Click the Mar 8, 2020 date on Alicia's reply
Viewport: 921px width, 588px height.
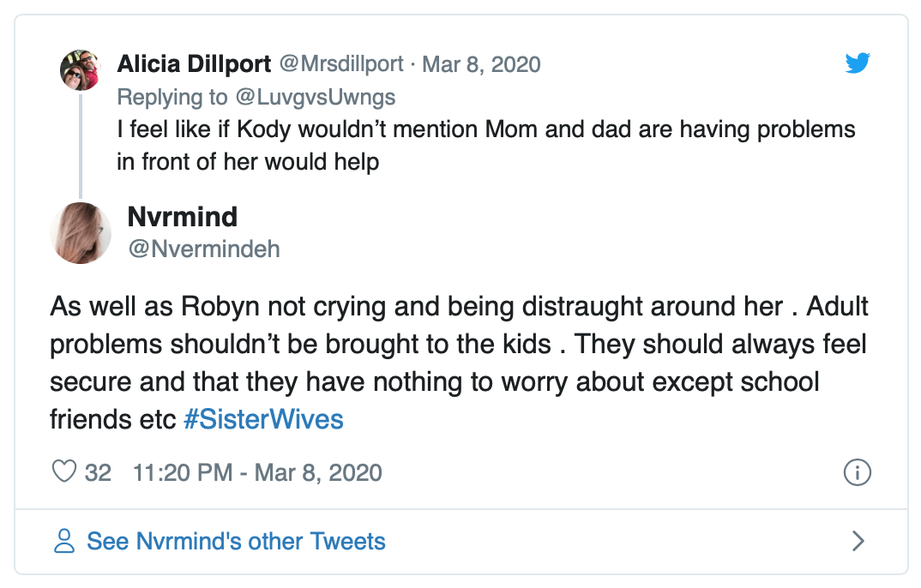pyautogui.click(x=481, y=64)
